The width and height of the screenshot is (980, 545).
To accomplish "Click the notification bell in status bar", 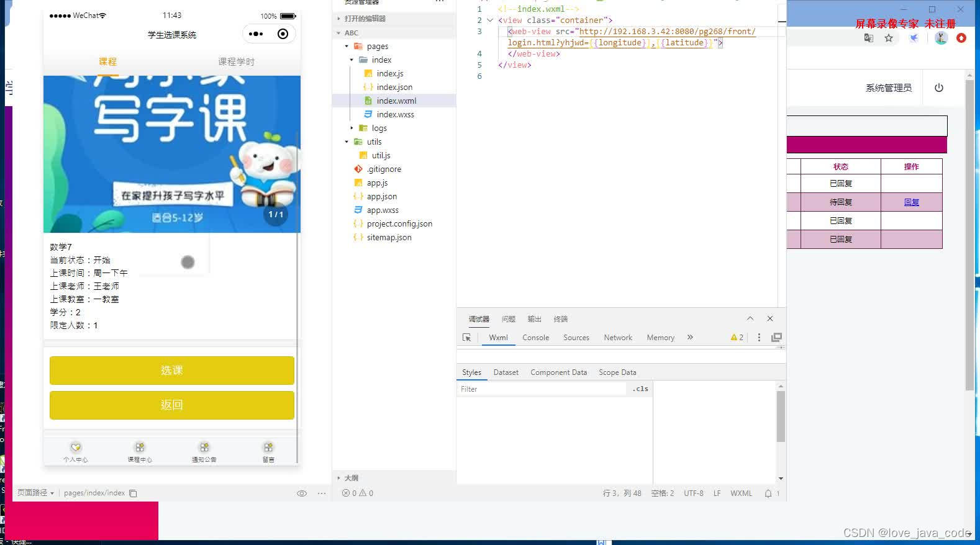I will coord(768,493).
